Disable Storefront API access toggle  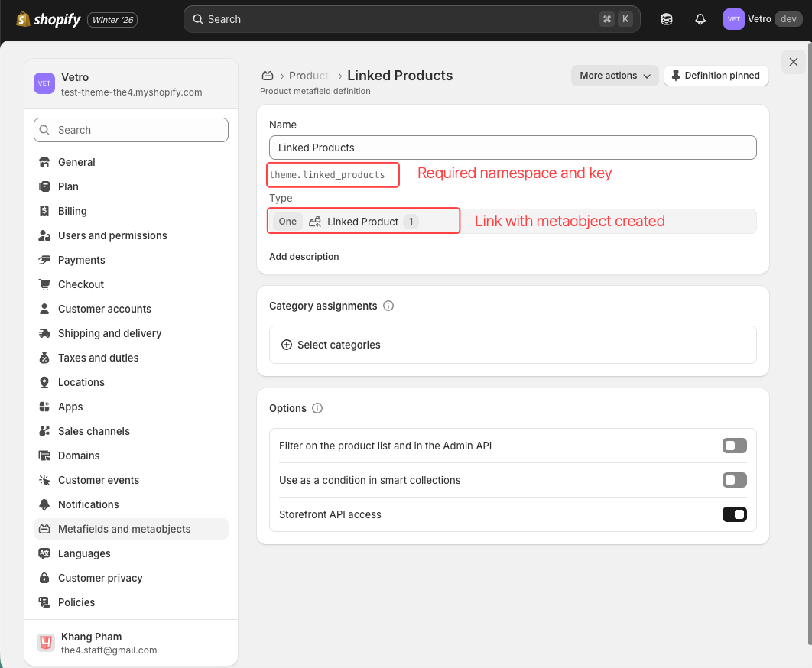pos(734,514)
